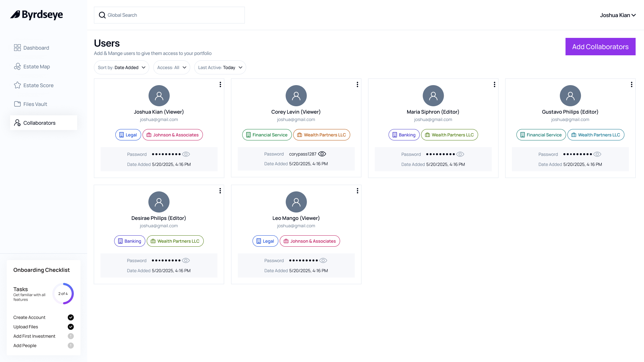Click Legal tag on Joshua Kian card

128,135
